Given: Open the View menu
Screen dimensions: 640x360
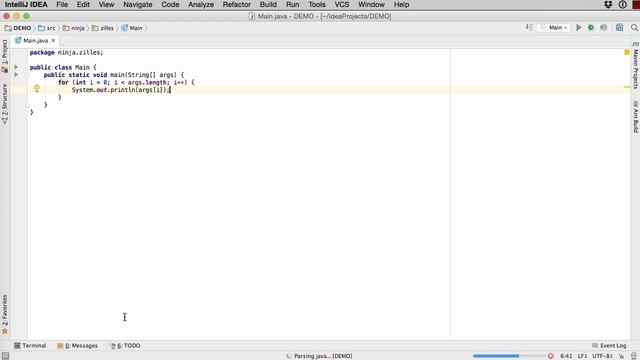Looking at the screenshot, I should pyautogui.click(x=106, y=4).
